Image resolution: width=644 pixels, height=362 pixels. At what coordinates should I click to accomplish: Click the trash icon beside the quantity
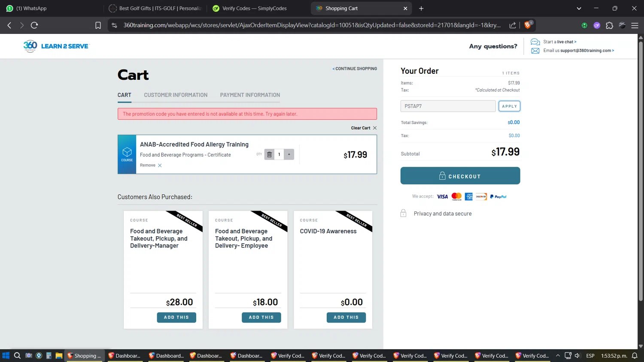269,154
